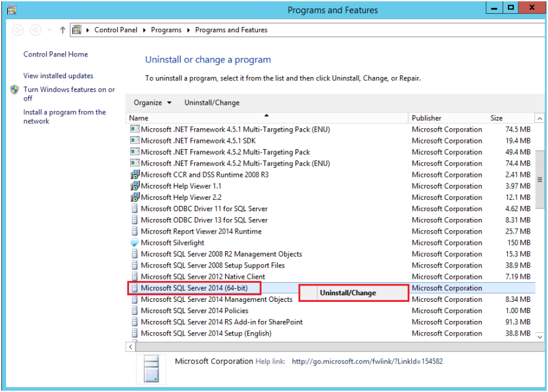Click the large program icon in the details pane

(151, 369)
